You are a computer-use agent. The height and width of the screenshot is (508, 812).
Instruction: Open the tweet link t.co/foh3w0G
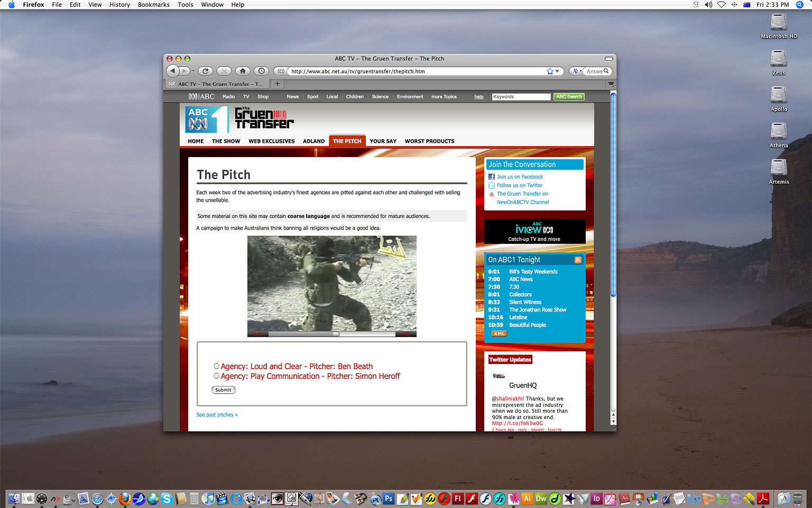click(518, 423)
